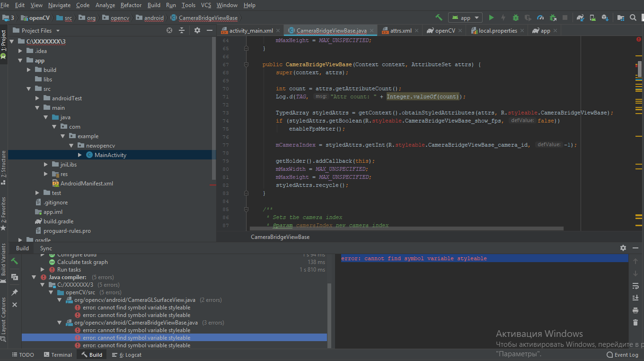This screenshot has height=361, width=644.
Task: Open the SDK Manager icon
Action: (x=605, y=18)
